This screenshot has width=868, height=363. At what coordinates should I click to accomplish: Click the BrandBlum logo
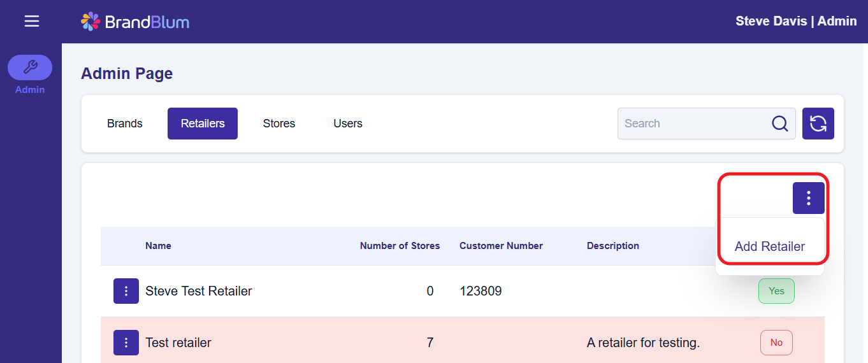pos(135,22)
